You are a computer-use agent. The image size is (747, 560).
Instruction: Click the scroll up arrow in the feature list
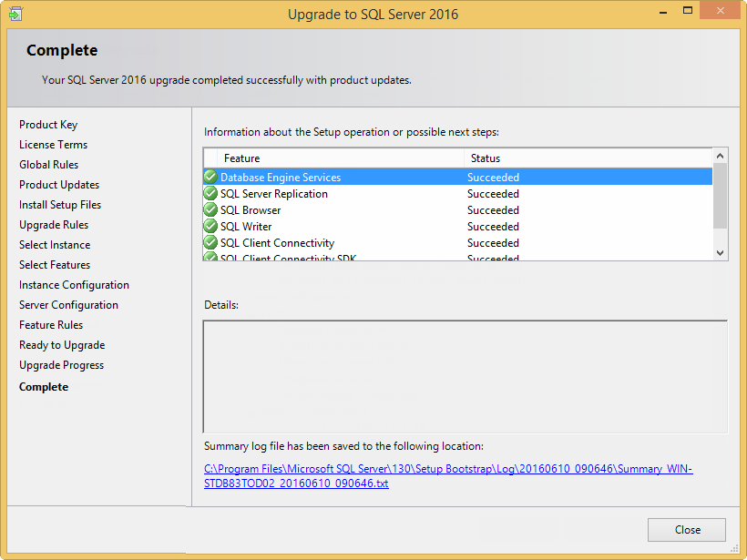click(x=720, y=156)
